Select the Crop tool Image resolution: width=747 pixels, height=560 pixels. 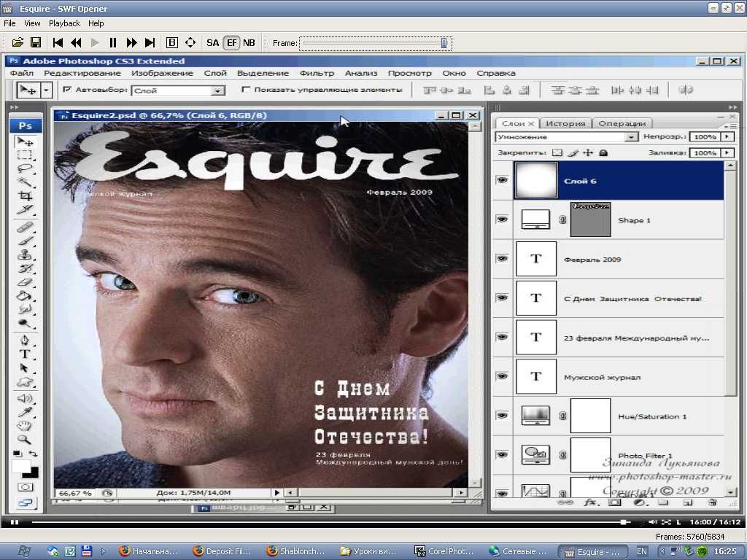25,195
